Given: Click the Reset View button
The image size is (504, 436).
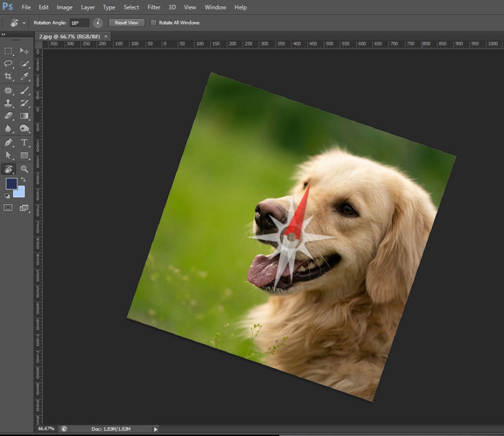Looking at the screenshot, I should pyautogui.click(x=126, y=22).
